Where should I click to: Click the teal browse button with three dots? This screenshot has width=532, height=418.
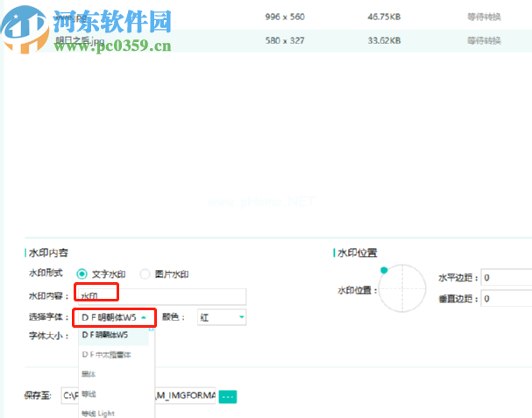click(x=228, y=396)
